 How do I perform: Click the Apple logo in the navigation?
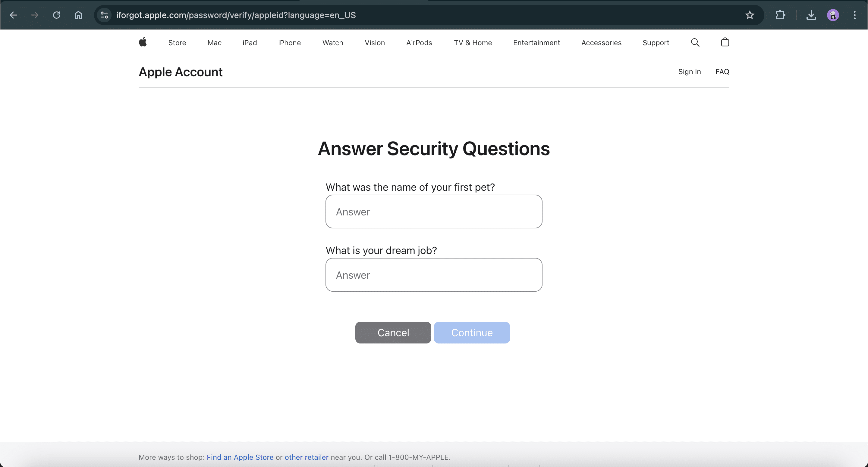click(143, 42)
